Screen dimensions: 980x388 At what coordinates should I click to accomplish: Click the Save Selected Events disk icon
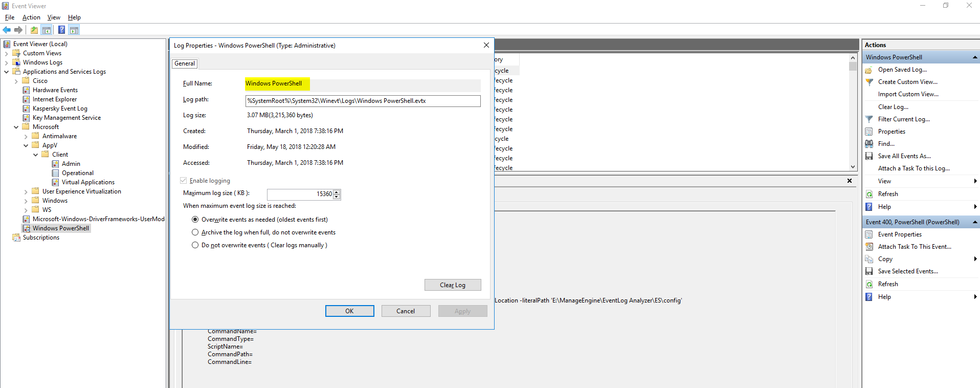point(869,271)
